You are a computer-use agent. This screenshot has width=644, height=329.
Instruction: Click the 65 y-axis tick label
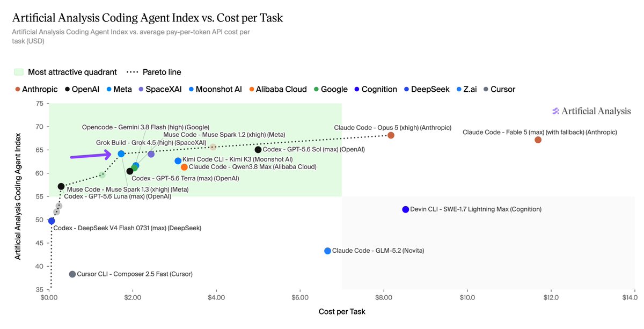click(40, 150)
